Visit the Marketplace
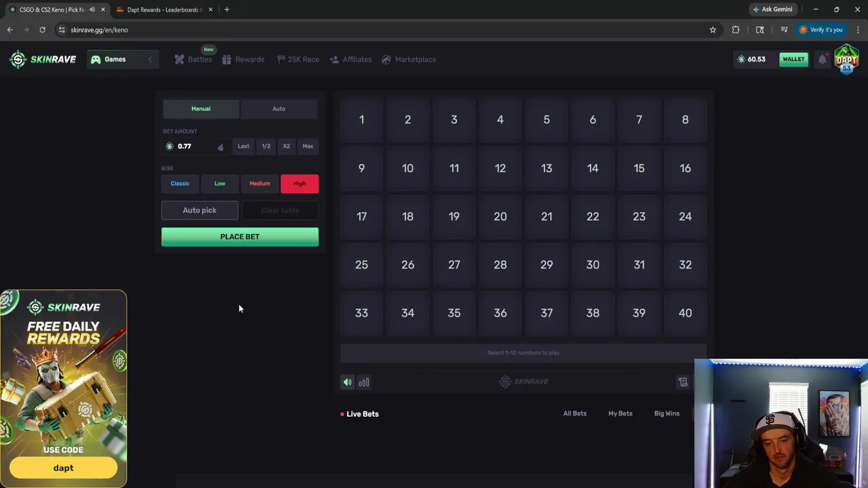This screenshot has height=488, width=868. (408, 60)
